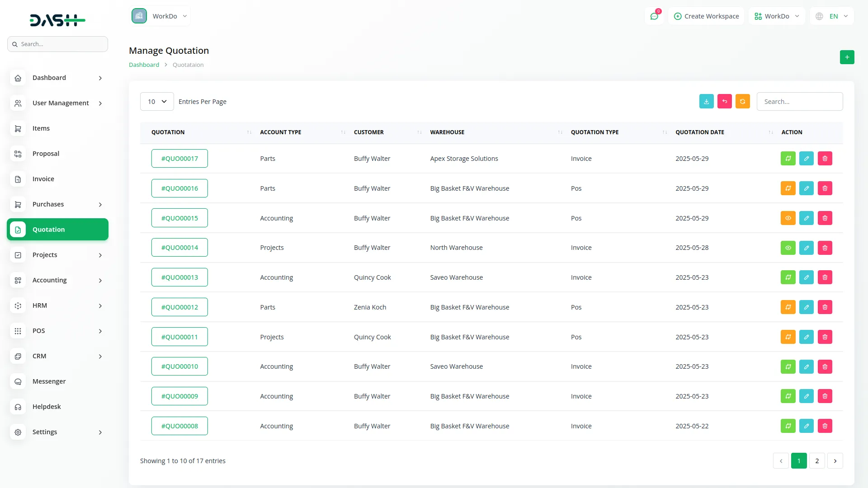Image resolution: width=868 pixels, height=488 pixels.
Task: Sort table by Quotation Date column
Action: coord(700,132)
